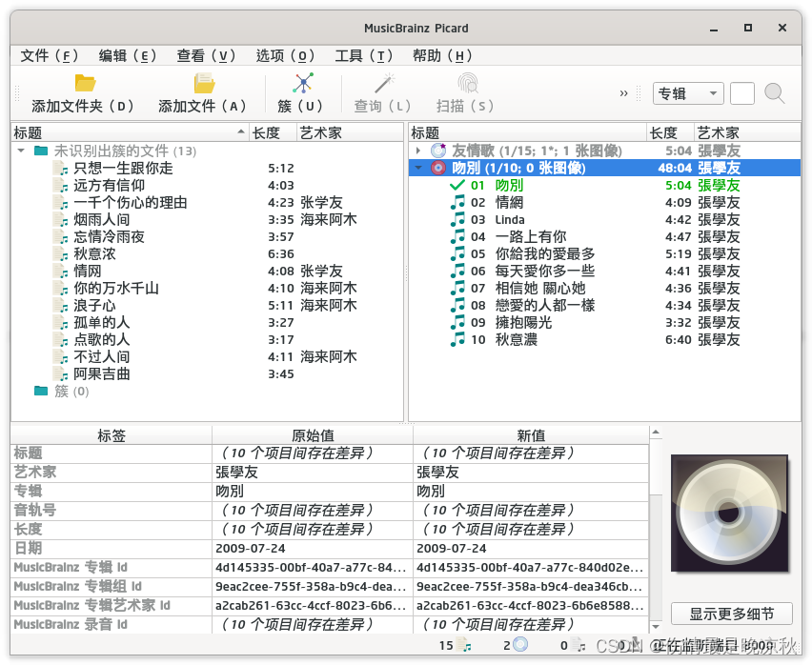Screen dimensions: 812x665
Task: Open the 帮助 (H) menu
Action: click(x=442, y=55)
